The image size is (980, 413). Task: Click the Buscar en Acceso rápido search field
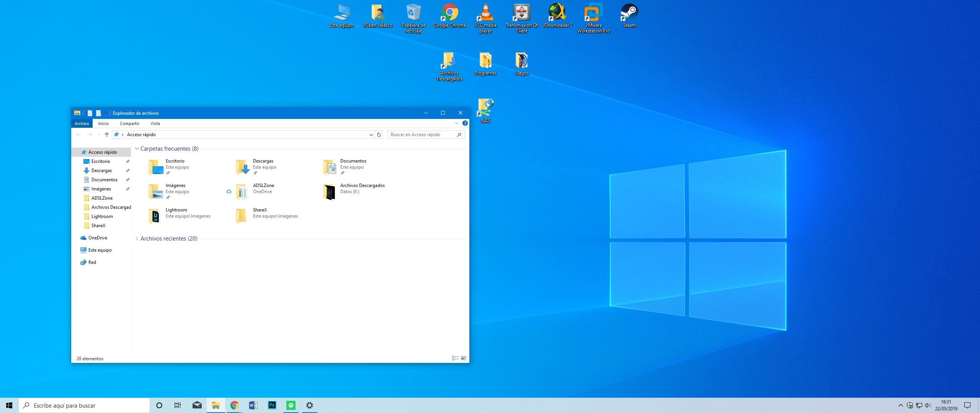pyautogui.click(x=421, y=135)
